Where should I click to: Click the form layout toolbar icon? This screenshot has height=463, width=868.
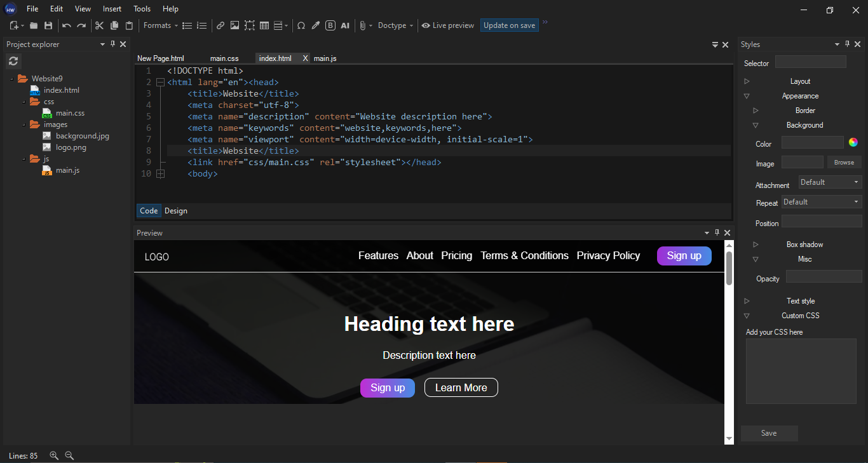(278, 25)
